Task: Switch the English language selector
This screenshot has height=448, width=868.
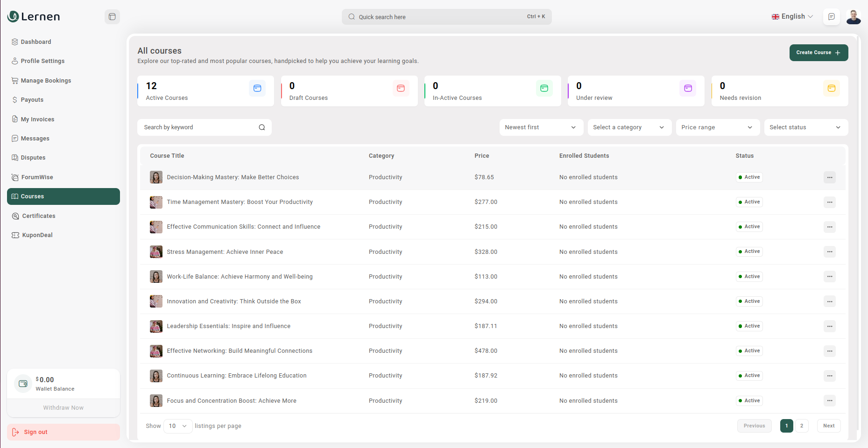Action: (x=792, y=17)
